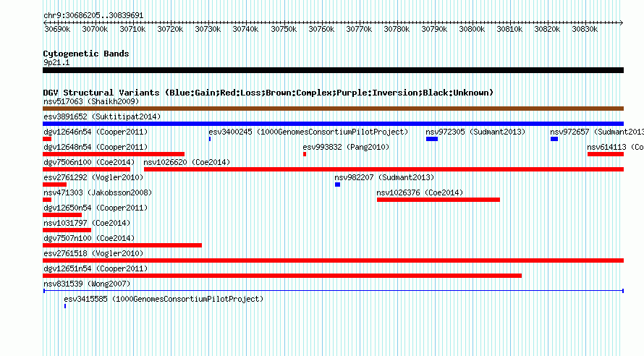
Task: Open dgv12651n54 (Cooper2011) label
Action: (96, 268)
